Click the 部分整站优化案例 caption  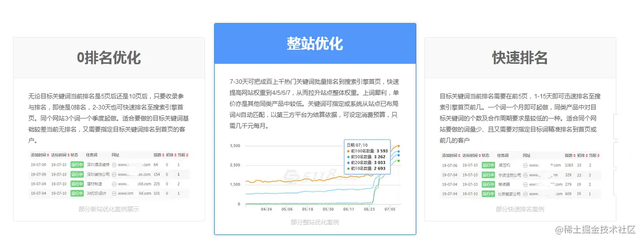(x=315, y=222)
